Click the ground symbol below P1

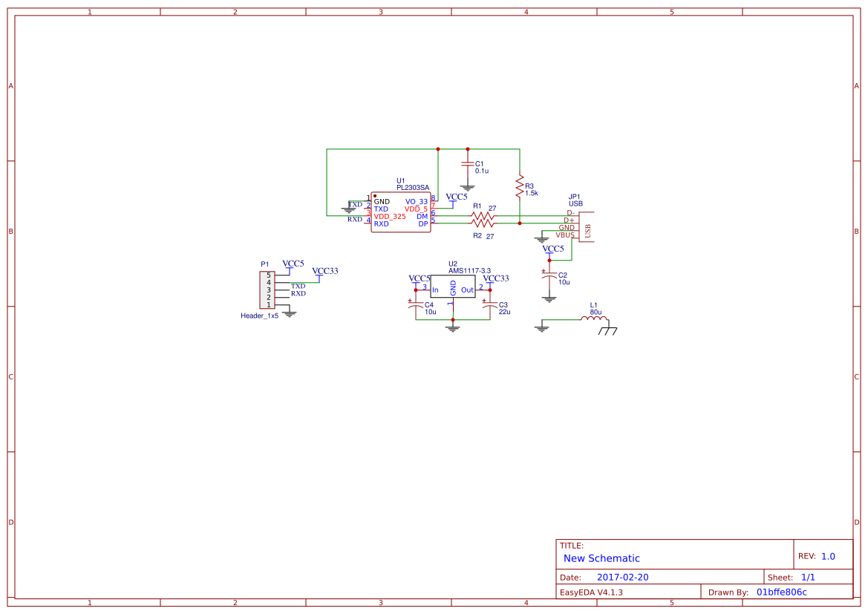pos(290,313)
